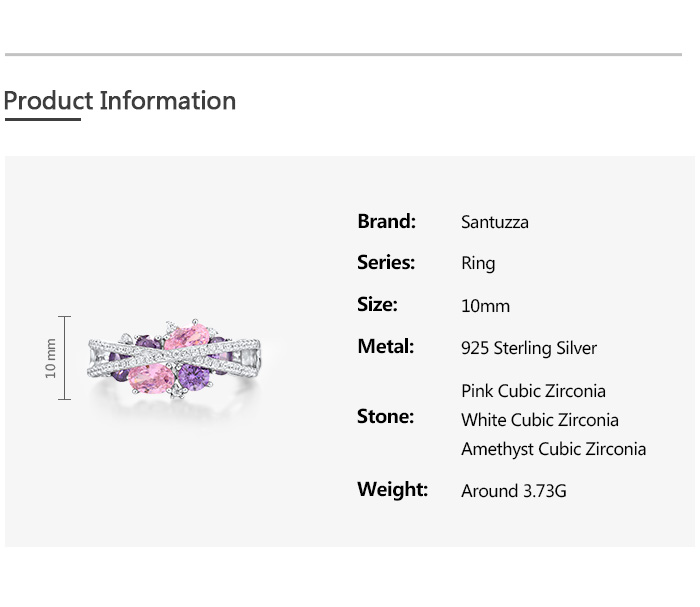The height and width of the screenshot is (607, 700).
Task: Click the Metal: label
Action: pyautogui.click(x=385, y=347)
